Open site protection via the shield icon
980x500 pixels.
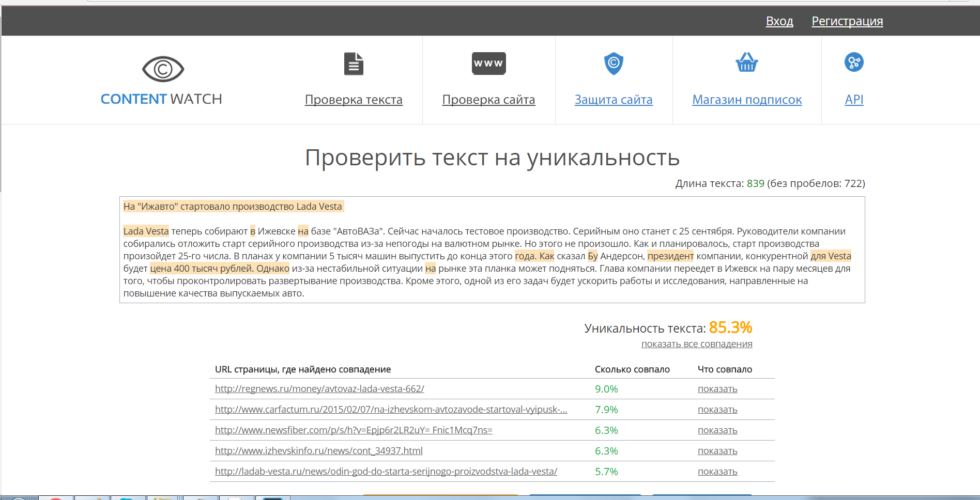614,63
